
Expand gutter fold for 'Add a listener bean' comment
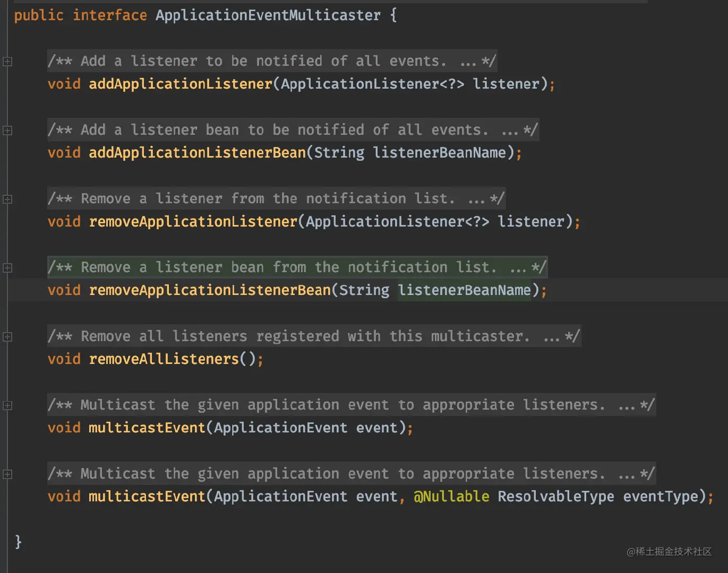tap(7, 131)
